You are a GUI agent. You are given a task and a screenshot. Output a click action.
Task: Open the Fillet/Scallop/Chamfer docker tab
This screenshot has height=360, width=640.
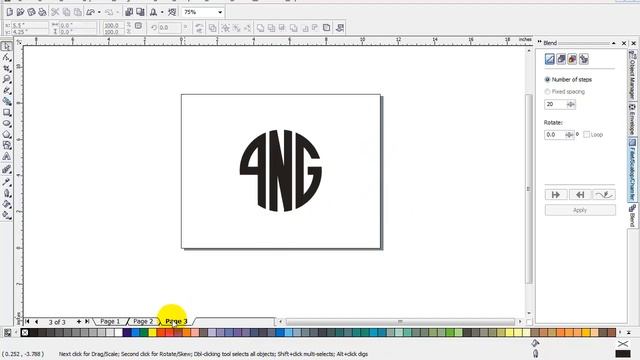tap(632, 170)
